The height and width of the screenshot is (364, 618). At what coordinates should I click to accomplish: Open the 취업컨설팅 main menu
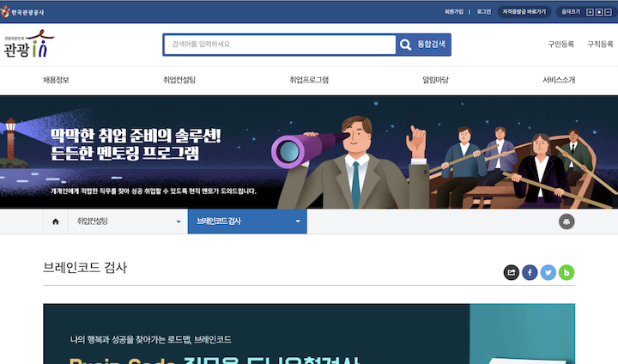179,80
